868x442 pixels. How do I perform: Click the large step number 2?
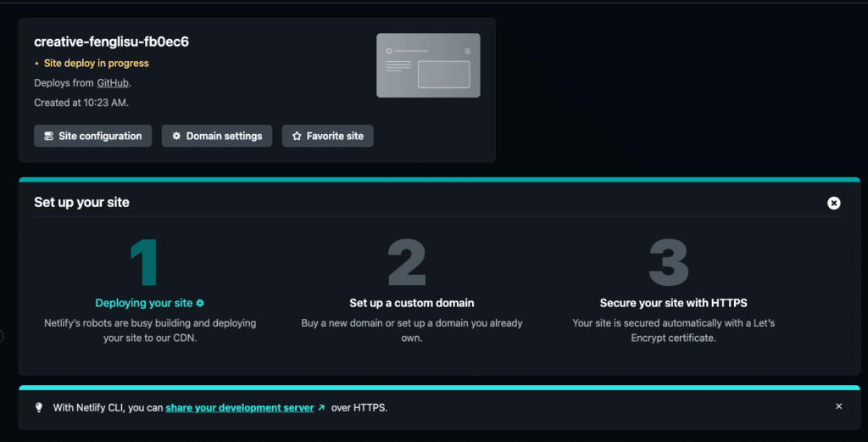(x=407, y=262)
